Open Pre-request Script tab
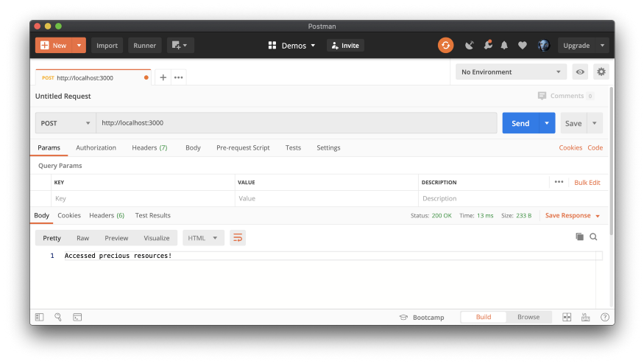The width and height of the screenshot is (644, 364). click(x=243, y=147)
